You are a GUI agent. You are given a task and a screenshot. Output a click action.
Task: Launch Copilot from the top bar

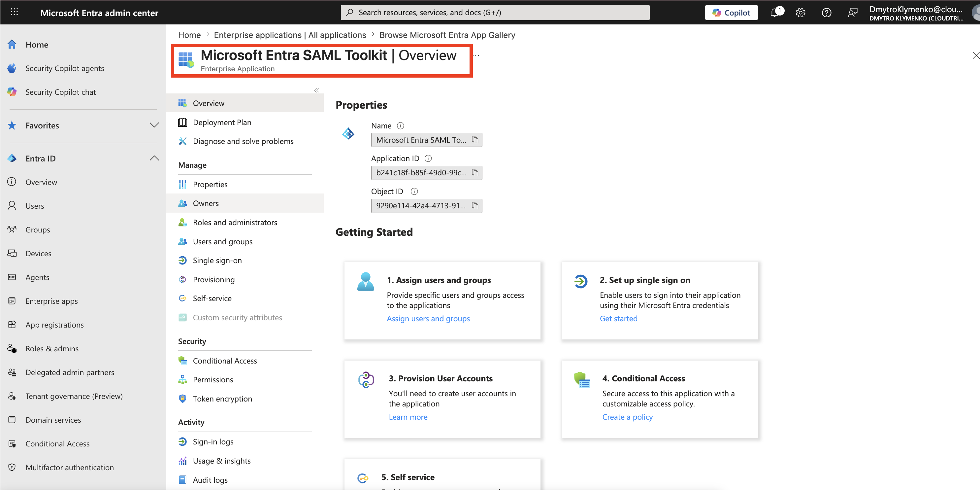(731, 13)
